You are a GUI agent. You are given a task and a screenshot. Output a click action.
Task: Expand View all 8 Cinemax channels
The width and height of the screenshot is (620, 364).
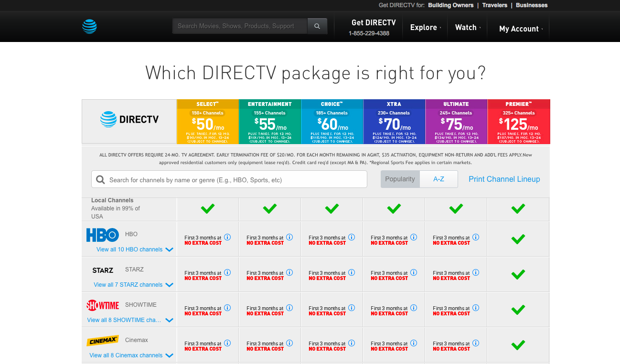(x=131, y=355)
